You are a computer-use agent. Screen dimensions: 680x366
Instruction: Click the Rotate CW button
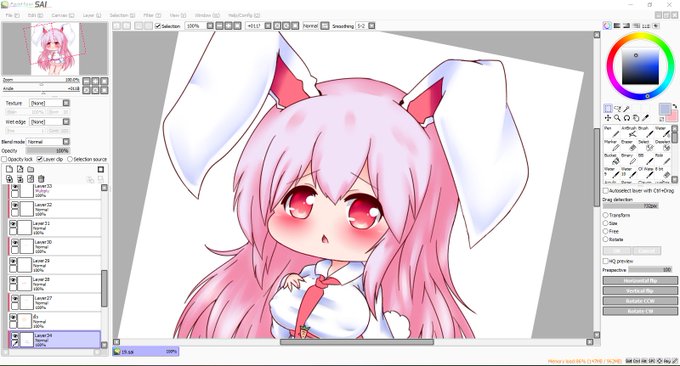640,311
